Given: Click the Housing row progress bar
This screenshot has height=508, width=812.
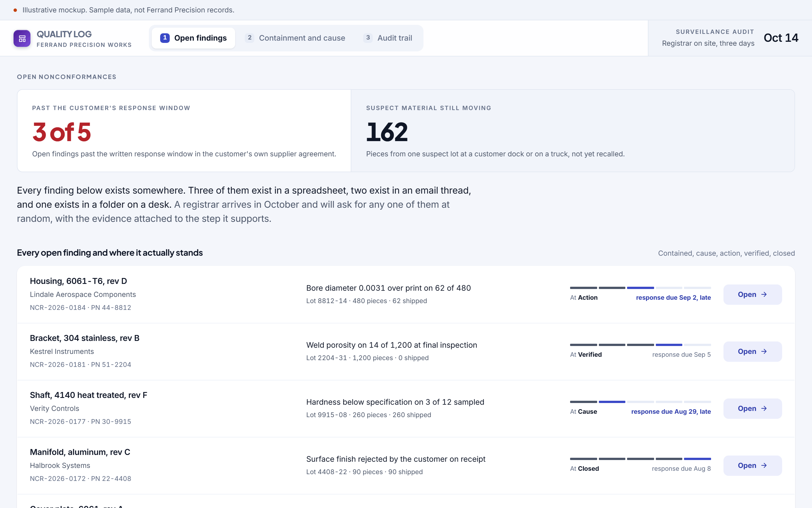Looking at the screenshot, I should (640, 288).
